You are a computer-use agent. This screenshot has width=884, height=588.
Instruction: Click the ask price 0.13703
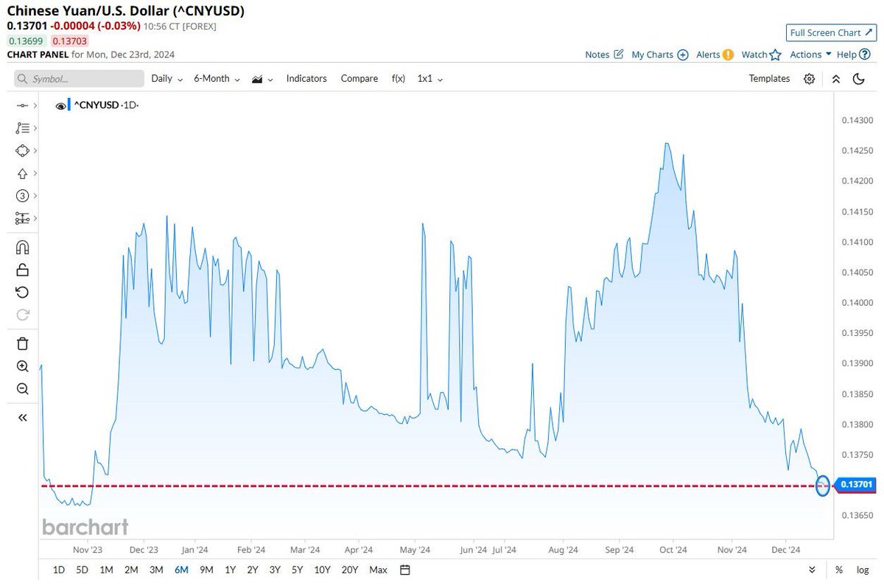[x=69, y=41]
